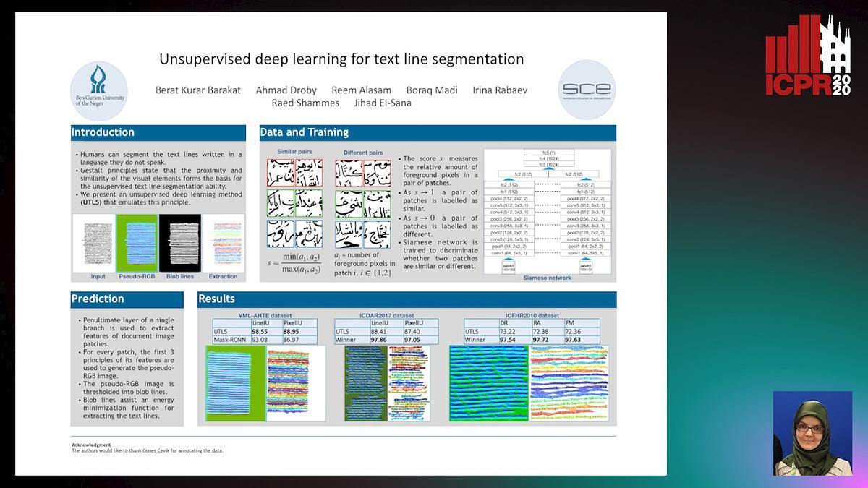Click the Ben-Gurion University logo
The height and width of the screenshot is (488, 868).
(98, 90)
